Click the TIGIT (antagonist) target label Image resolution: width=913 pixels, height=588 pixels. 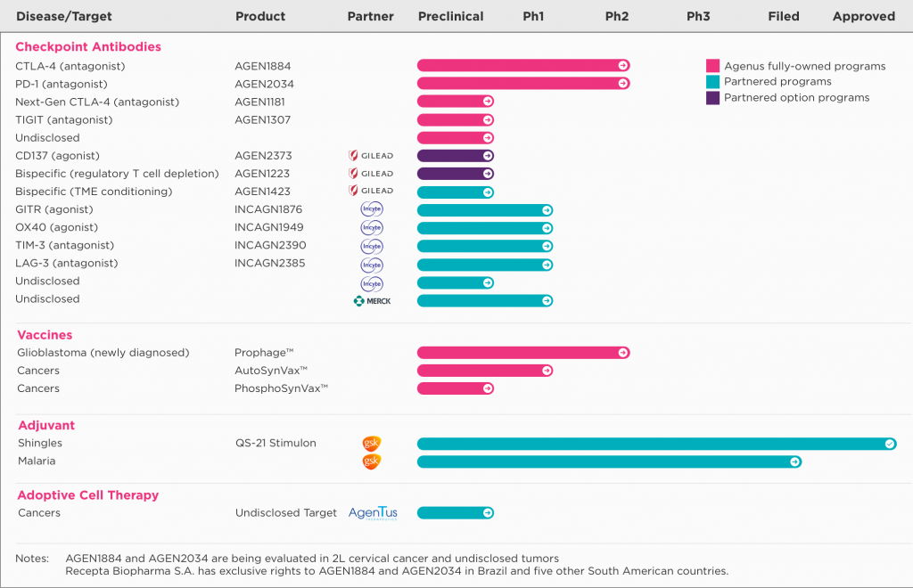click(64, 119)
